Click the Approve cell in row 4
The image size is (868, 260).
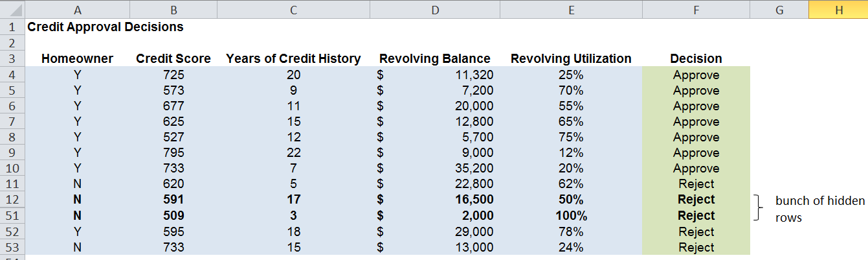[x=696, y=75]
